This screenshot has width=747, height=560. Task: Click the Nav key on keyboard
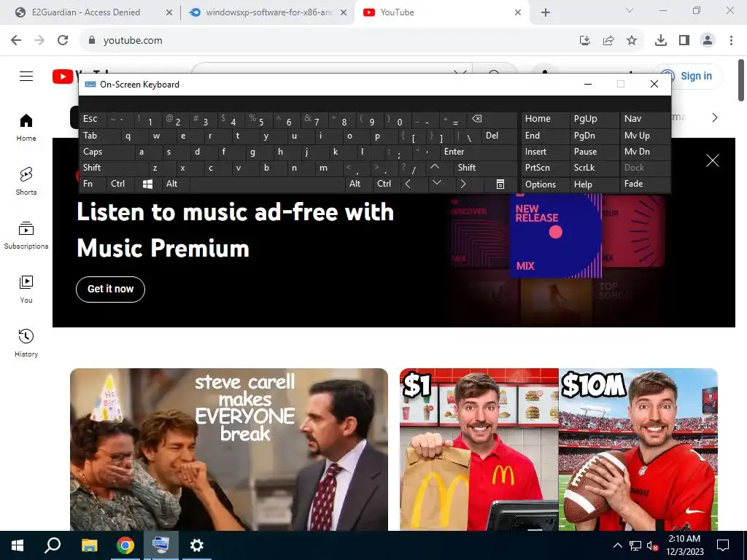pyautogui.click(x=645, y=119)
